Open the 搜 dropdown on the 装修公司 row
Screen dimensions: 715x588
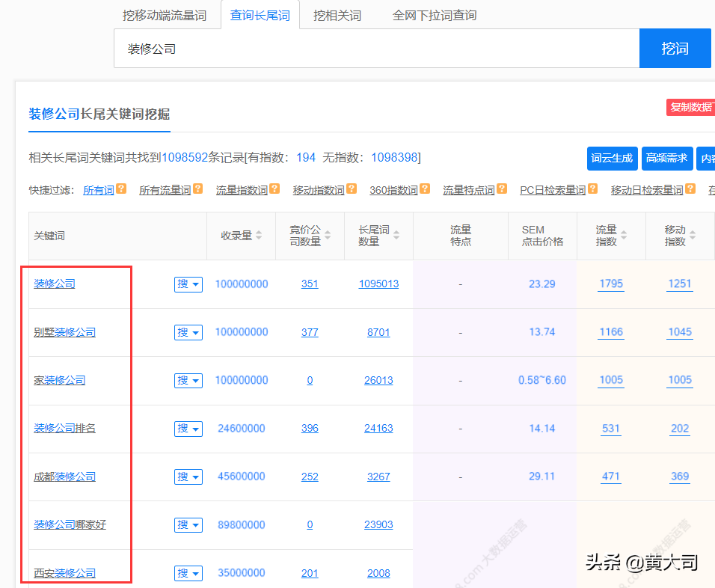(188, 284)
